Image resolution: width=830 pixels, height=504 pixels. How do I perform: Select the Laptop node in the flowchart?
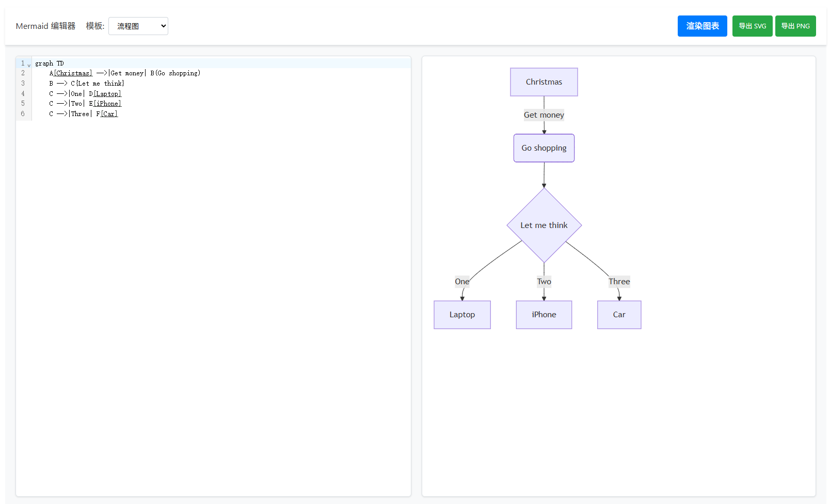tap(462, 315)
